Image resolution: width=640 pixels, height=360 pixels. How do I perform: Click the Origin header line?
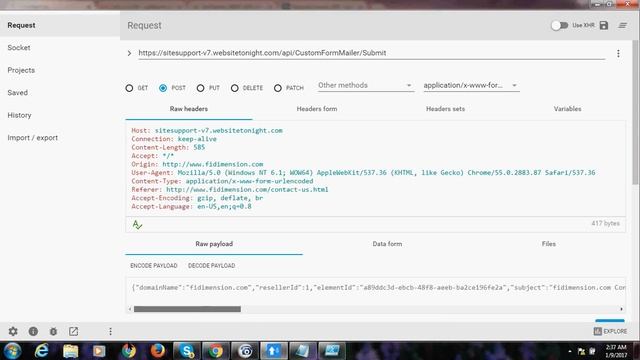tap(197, 164)
